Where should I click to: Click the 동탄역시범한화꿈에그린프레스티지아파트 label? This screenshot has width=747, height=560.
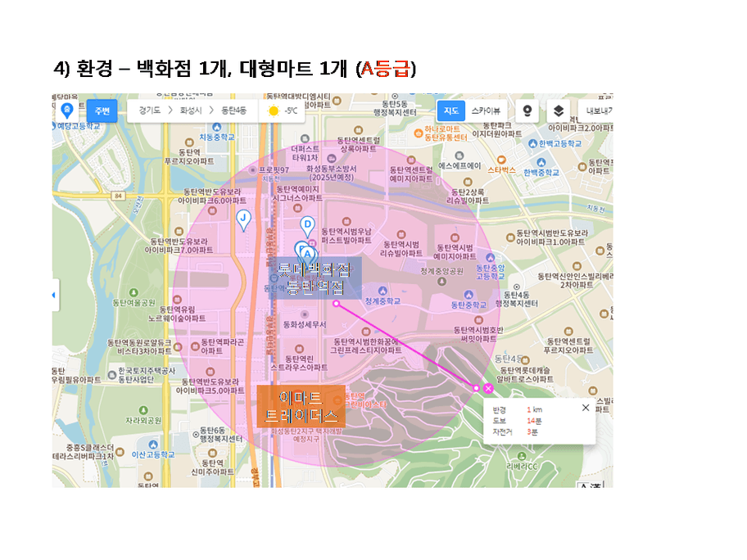(x=366, y=345)
